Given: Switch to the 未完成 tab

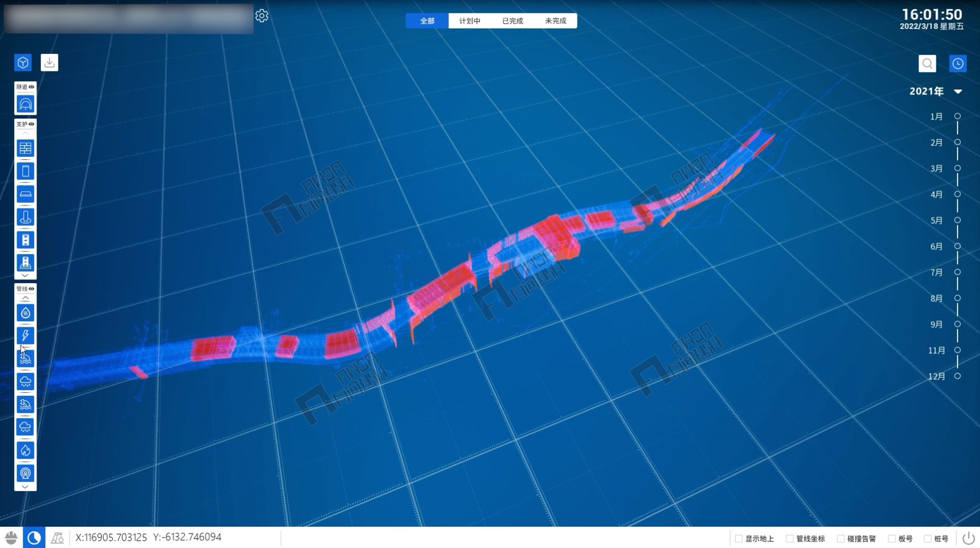Looking at the screenshot, I should (x=555, y=21).
